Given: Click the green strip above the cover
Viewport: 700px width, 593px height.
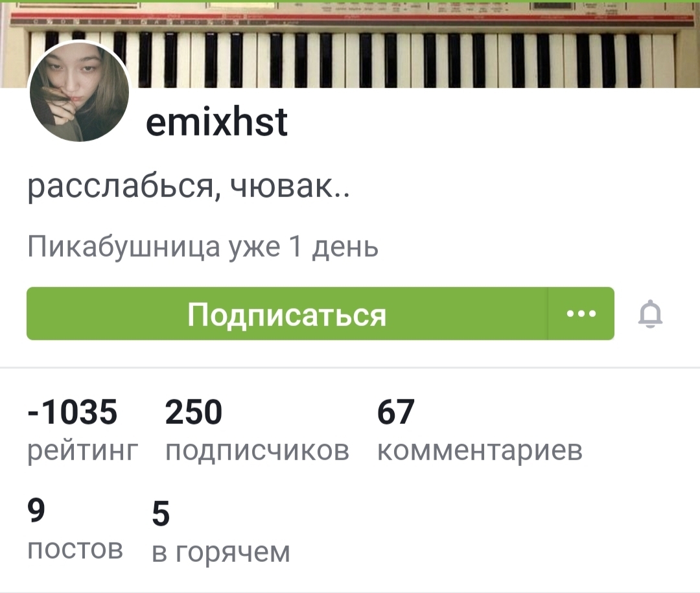Looking at the screenshot, I should click(x=350, y=1).
